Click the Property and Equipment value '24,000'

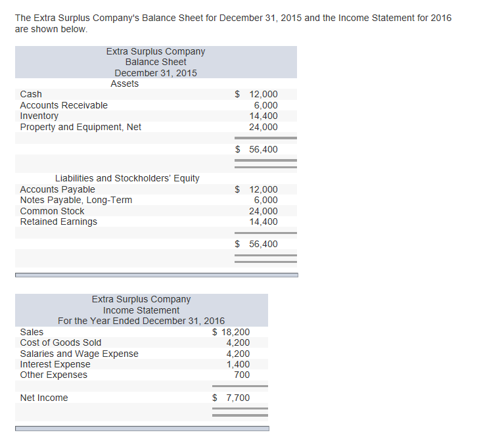263,127
